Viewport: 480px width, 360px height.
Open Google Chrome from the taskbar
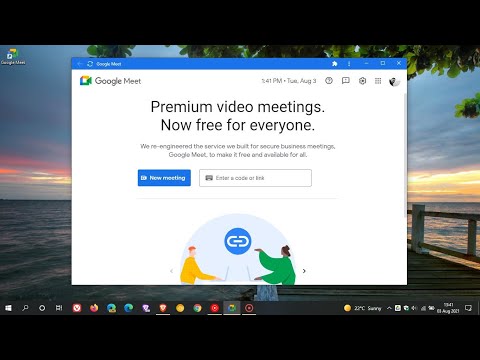tap(198, 308)
